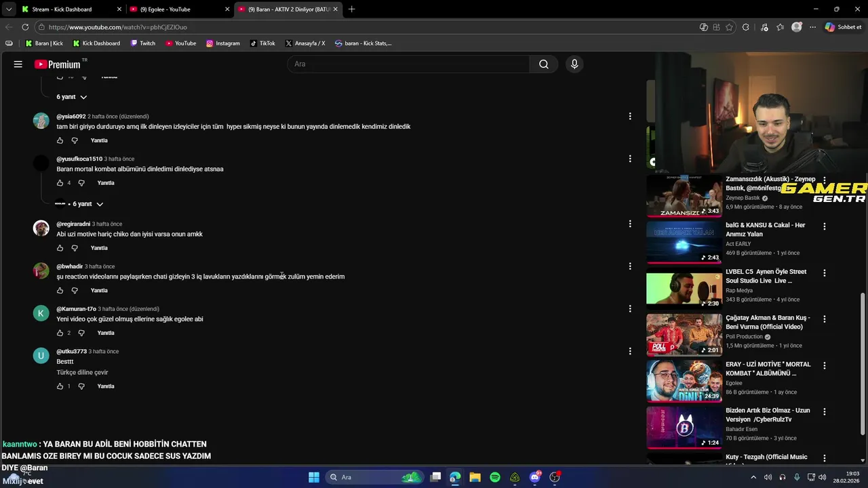Dislike the comment by @utku3773

[x=81, y=386]
